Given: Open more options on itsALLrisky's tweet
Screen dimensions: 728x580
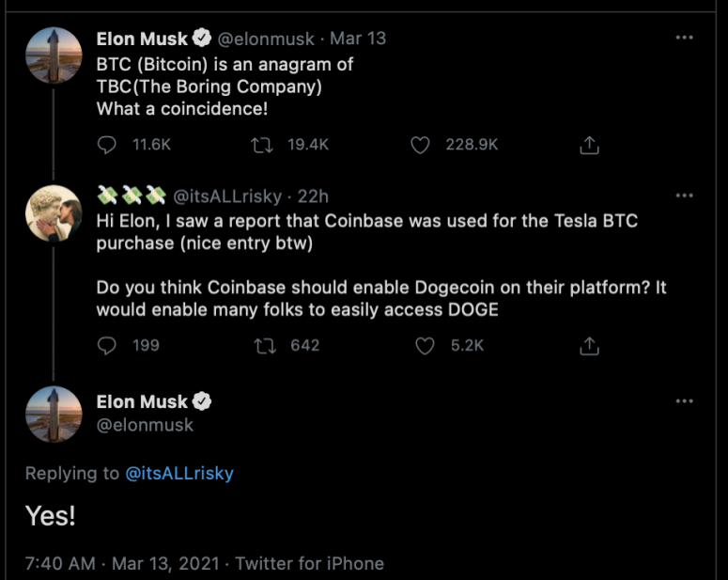Looking at the screenshot, I should 684,196.
